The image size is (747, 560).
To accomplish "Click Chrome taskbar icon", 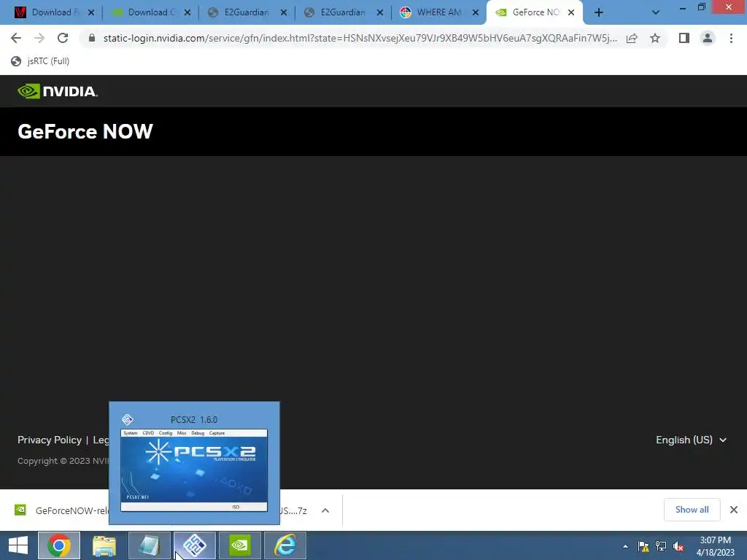I will click(59, 545).
